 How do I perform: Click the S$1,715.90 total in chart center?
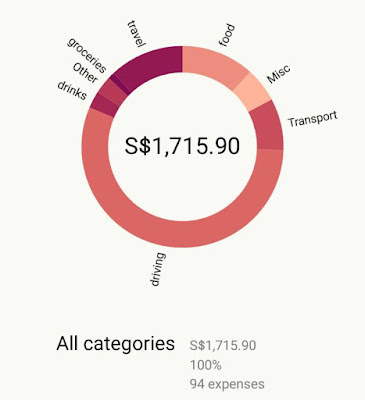[x=182, y=146]
